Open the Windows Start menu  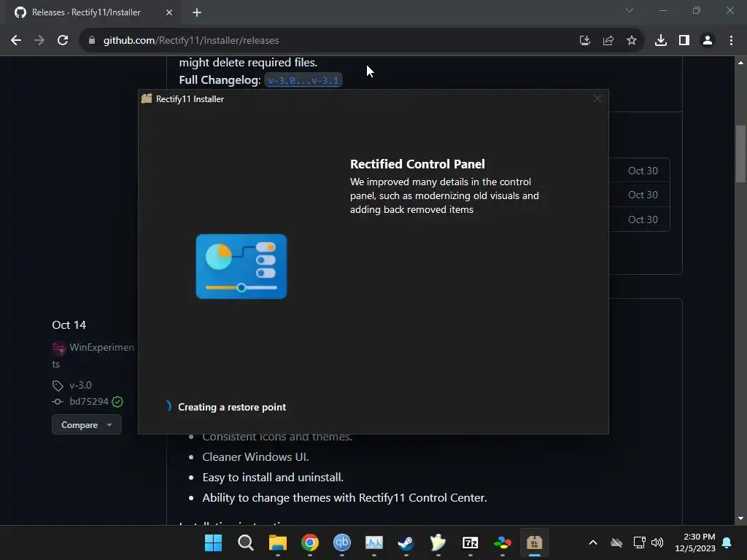pos(214,542)
